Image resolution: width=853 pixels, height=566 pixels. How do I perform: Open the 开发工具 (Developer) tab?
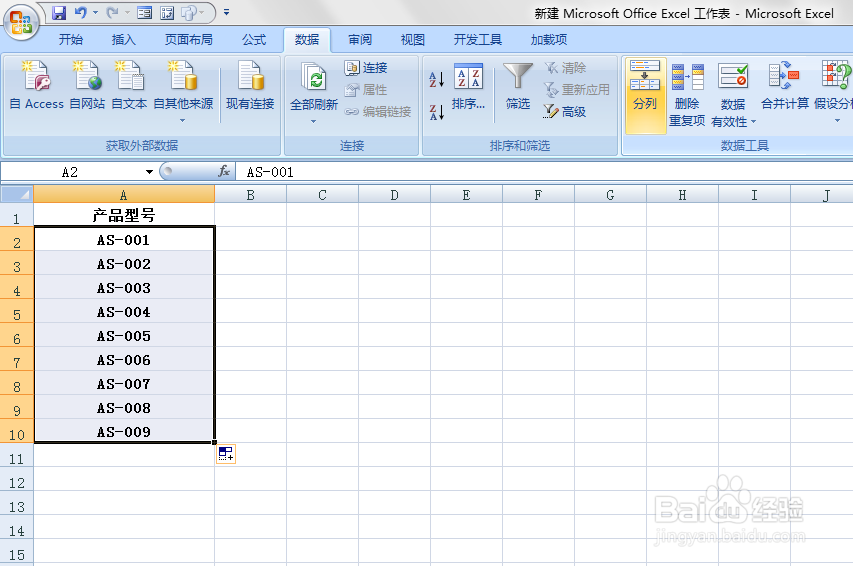click(x=478, y=40)
